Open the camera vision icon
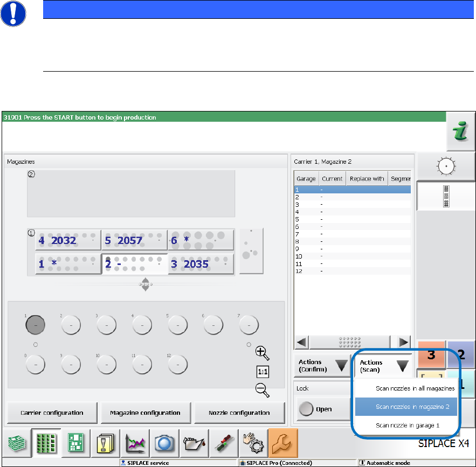Screen dimensions: 476x467 162,442
